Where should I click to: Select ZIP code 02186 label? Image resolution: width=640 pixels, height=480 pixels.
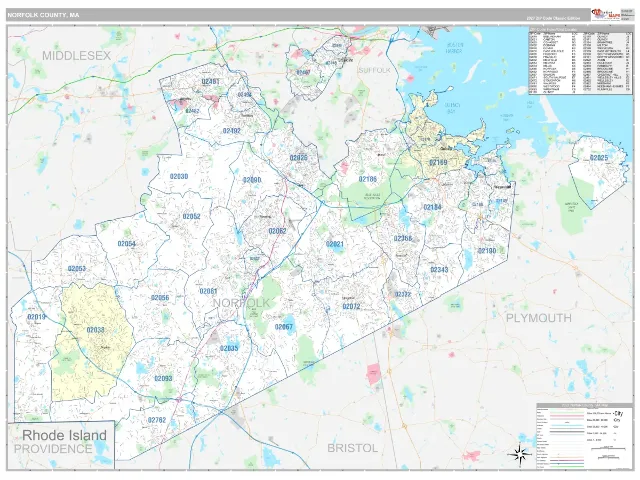point(368,179)
